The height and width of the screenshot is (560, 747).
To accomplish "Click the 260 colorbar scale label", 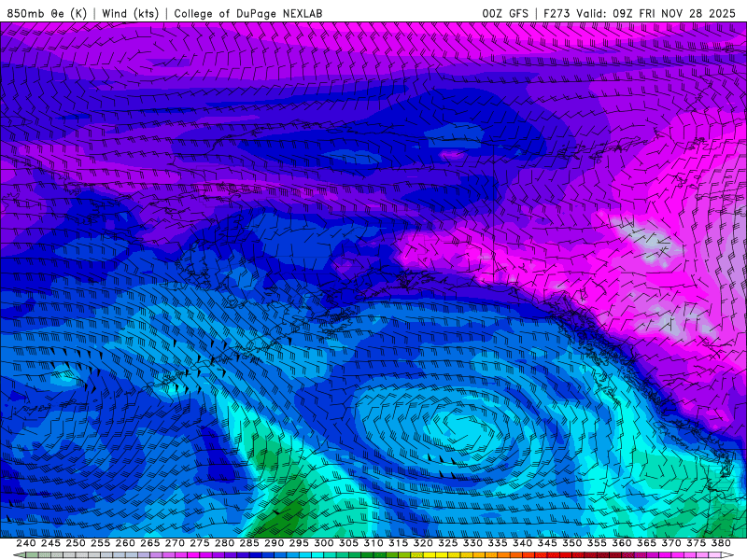I will coord(125,543).
